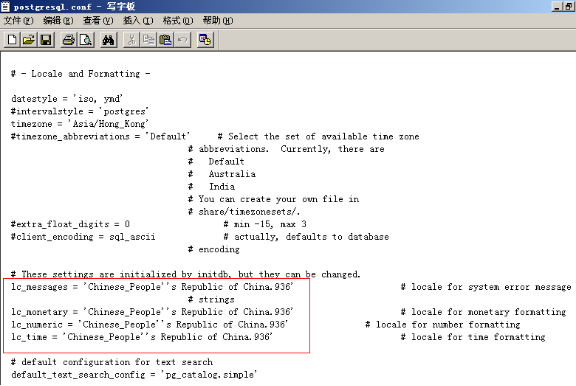
Task: Open the 格式 (Format) menu
Action: (178, 21)
